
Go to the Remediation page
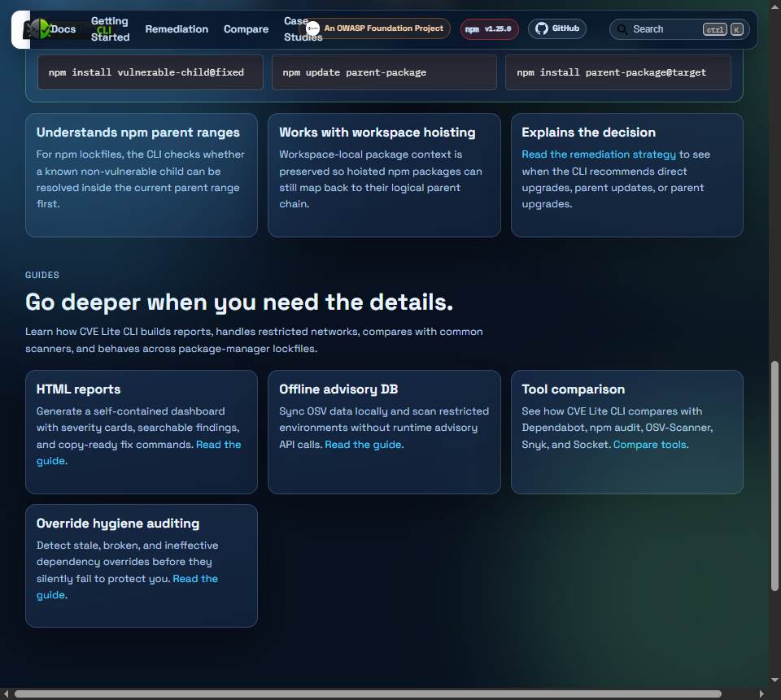177,29
